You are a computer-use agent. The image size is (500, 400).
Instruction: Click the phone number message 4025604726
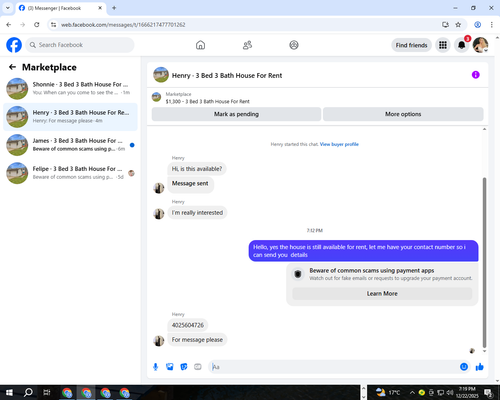(188, 325)
